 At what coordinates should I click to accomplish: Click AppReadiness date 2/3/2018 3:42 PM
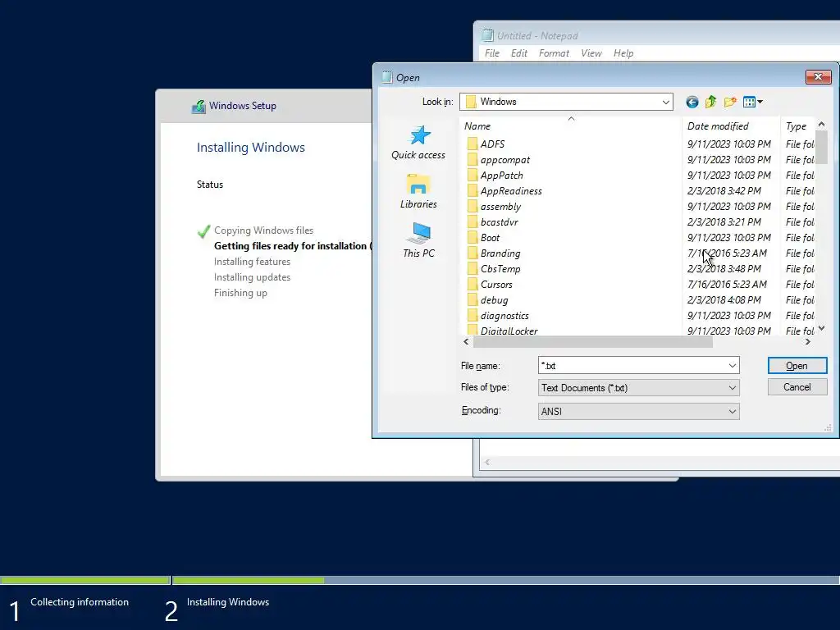(724, 190)
